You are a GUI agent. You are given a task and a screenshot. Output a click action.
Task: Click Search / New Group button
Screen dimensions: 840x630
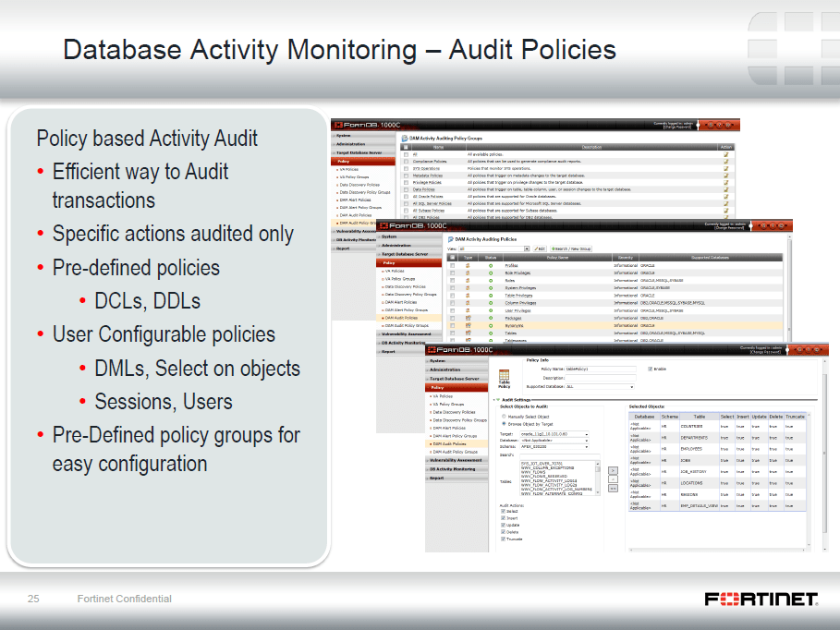[571, 248]
